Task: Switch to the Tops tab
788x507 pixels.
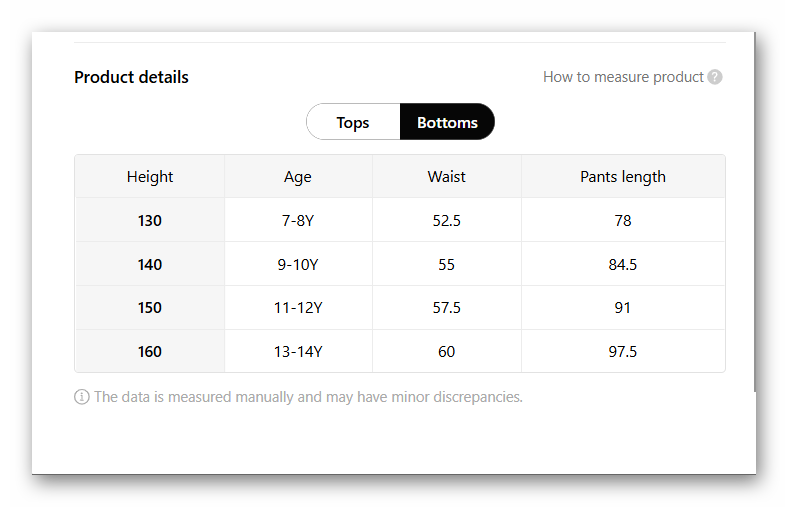Action: coord(353,122)
